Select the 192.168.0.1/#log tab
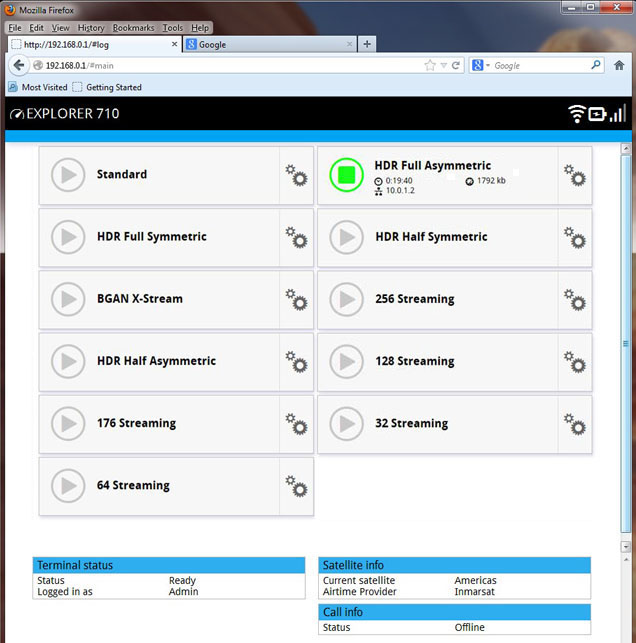This screenshot has height=643, width=636. click(x=94, y=44)
